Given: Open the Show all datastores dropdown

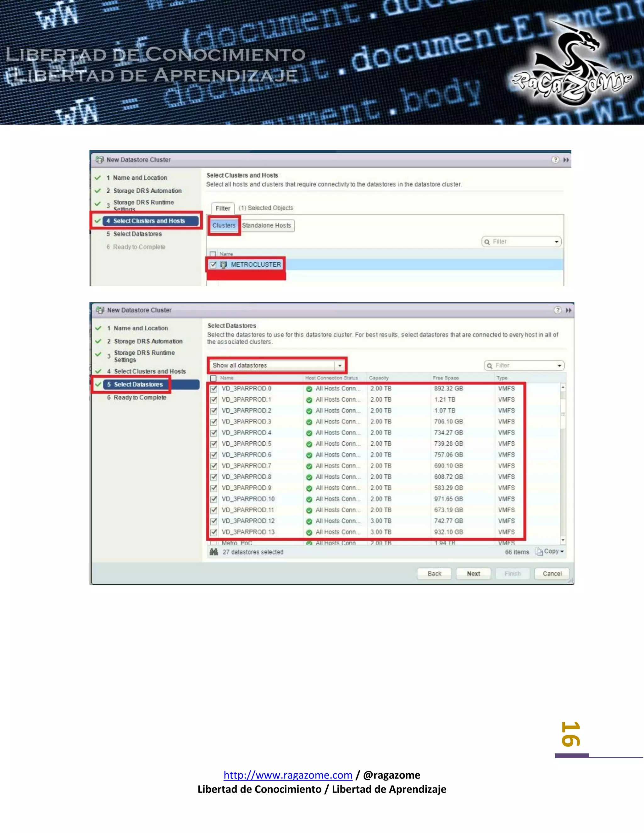Looking at the screenshot, I should click(340, 365).
